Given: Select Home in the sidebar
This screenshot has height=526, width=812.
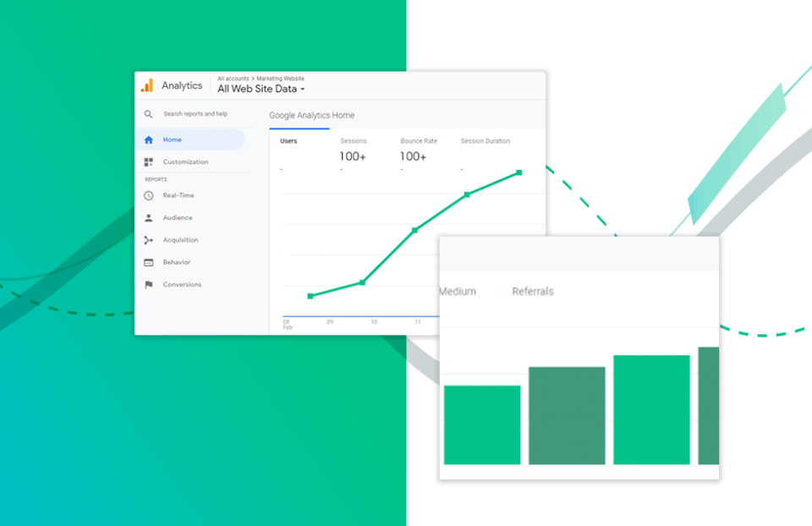Looking at the screenshot, I should tap(189, 140).
